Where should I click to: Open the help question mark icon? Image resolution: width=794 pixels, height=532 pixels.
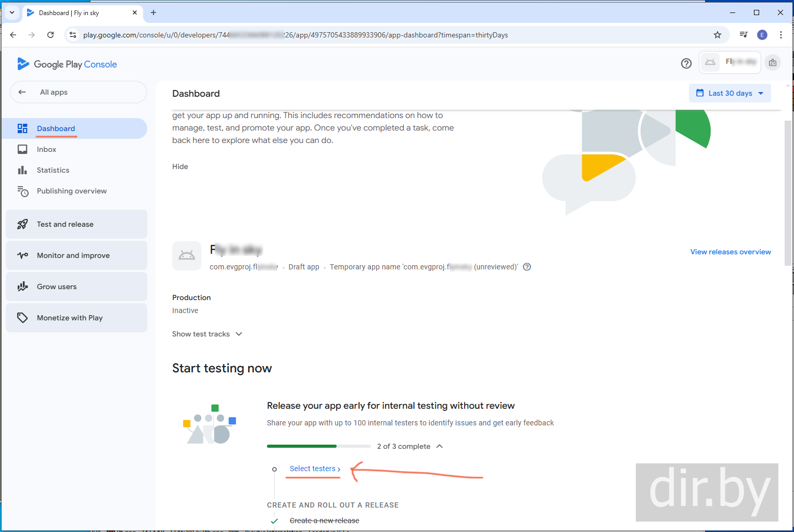[686, 63]
